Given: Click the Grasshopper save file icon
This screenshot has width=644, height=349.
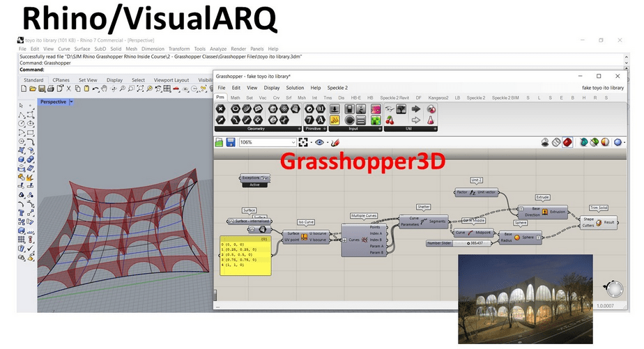Looking at the screenshot, I should [x=231, y=142].
